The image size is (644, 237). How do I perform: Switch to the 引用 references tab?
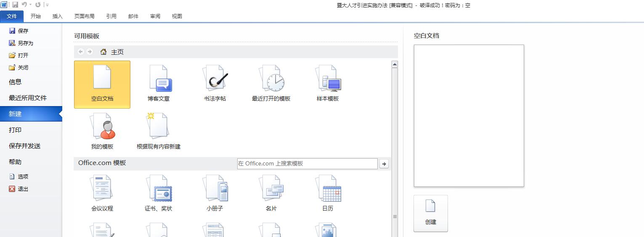(111, 16)
